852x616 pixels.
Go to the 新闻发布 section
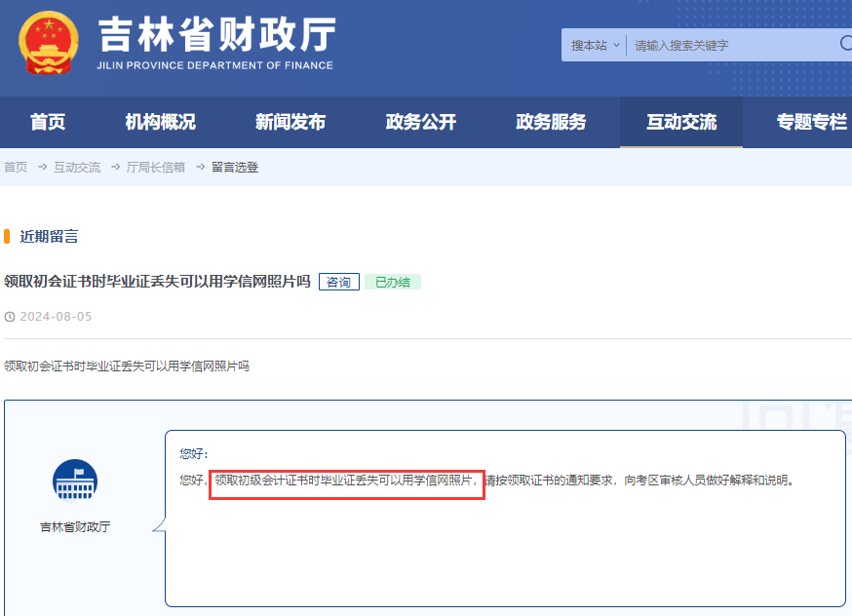click(x=290, y=122)
